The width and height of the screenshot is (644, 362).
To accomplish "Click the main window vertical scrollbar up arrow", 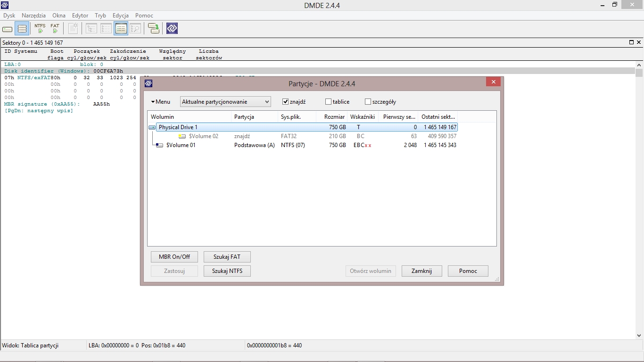I will (x=639, y=65).
